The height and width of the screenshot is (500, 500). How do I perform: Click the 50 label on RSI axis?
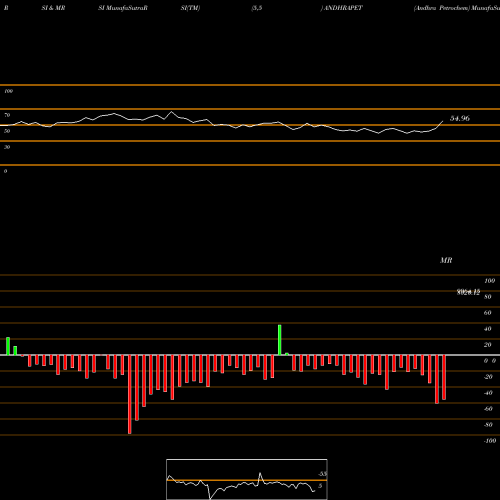[7, 131]
